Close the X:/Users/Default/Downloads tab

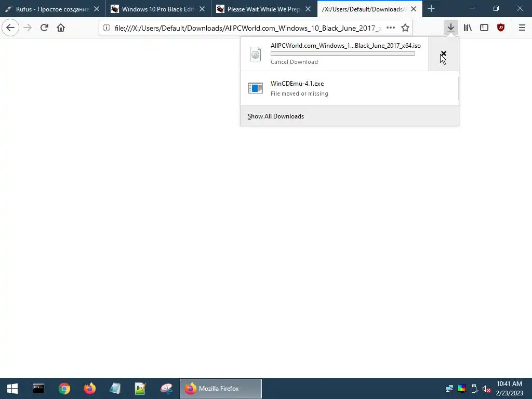414,9
